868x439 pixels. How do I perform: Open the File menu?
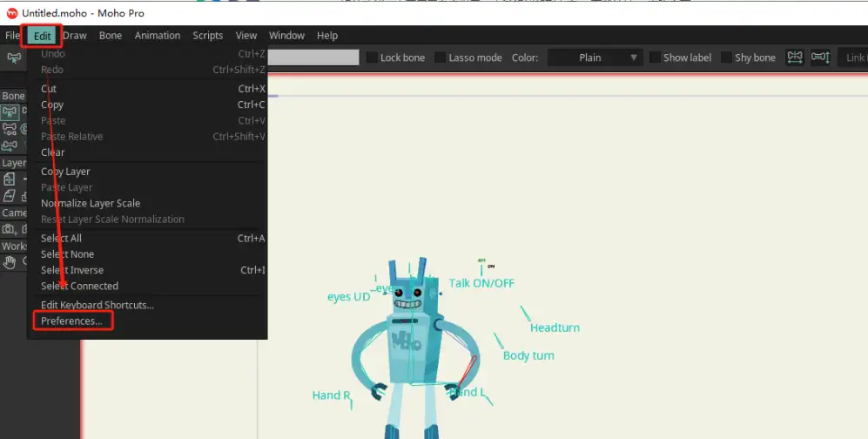[12, 36]
